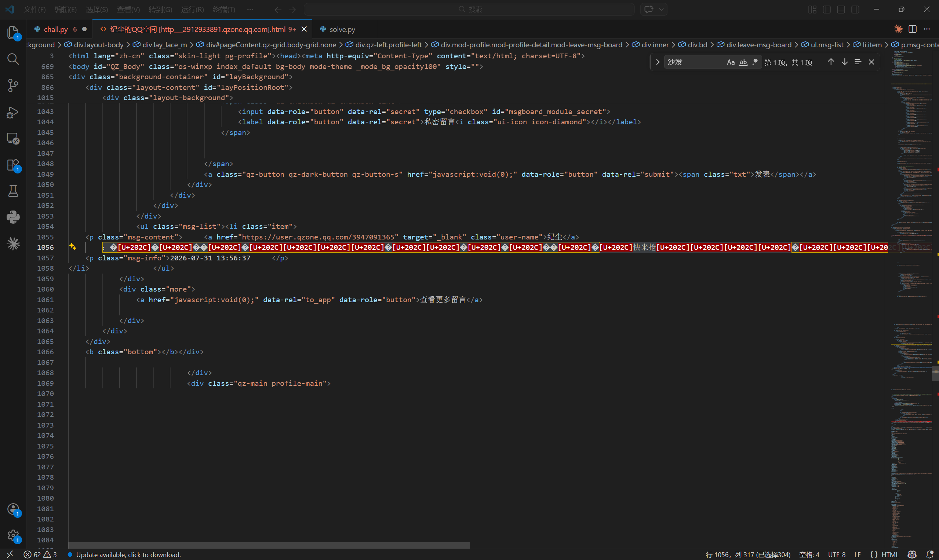Open notifications bell in status bar
The image size is (939, 560).
coord(930,554)
